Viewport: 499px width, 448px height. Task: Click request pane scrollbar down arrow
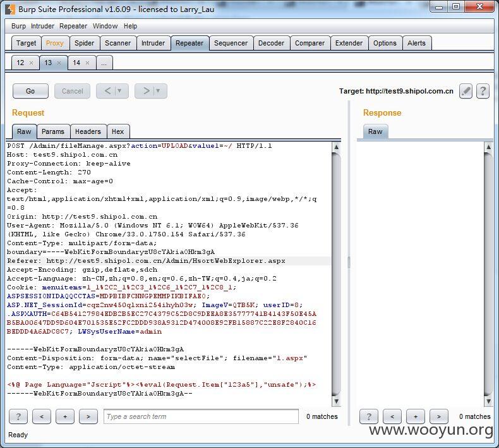click(336, 401)
